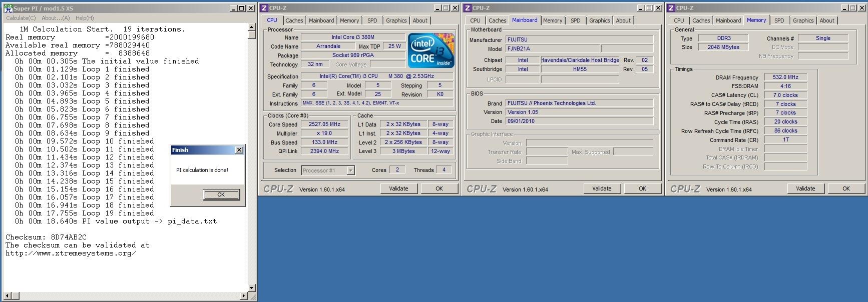
Task: Click the Code Name field Arrandale
Action: (x=328, y=46)
